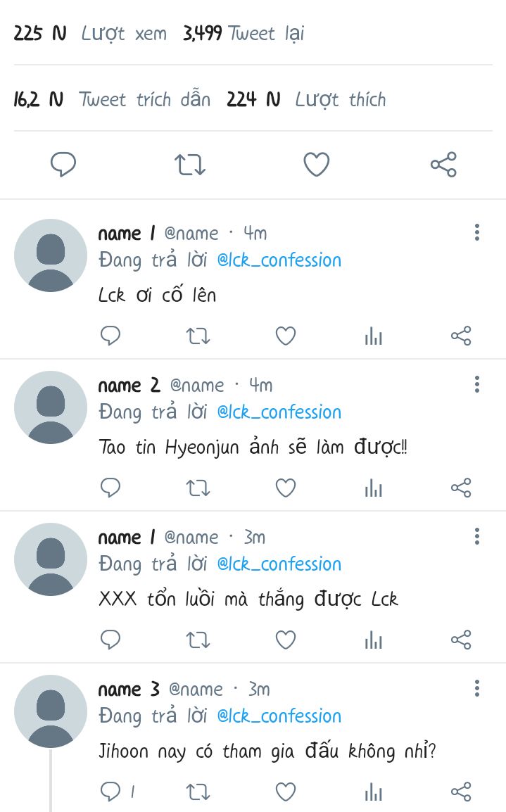Show the 224 N Lượt thích list
506x812 pixels.
click(x=306, y=100)
